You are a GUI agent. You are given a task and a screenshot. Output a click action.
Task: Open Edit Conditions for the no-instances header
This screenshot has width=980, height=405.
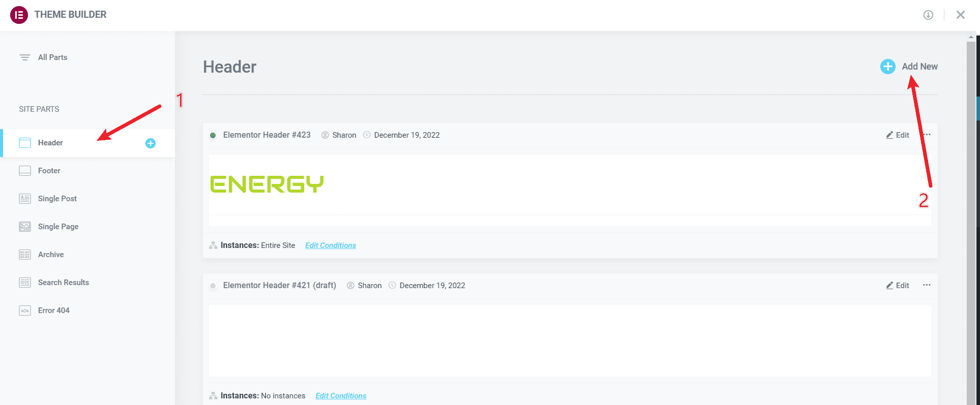click(x=341, y=396)
